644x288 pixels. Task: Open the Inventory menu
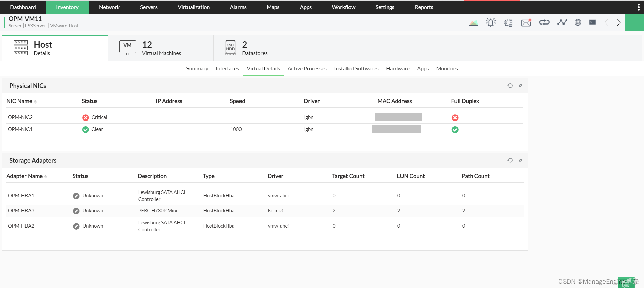67,7
